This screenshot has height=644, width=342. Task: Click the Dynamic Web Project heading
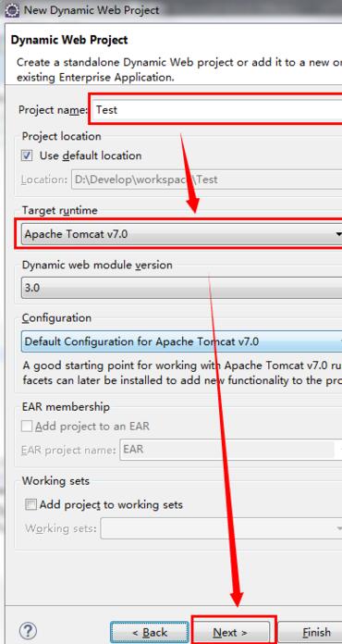point(69,40)
